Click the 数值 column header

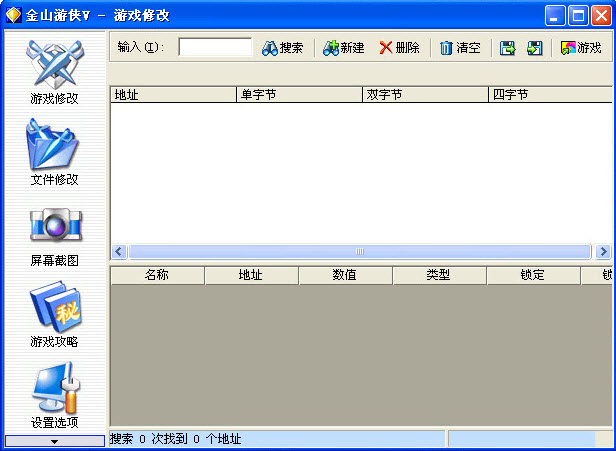pos(345,275)
